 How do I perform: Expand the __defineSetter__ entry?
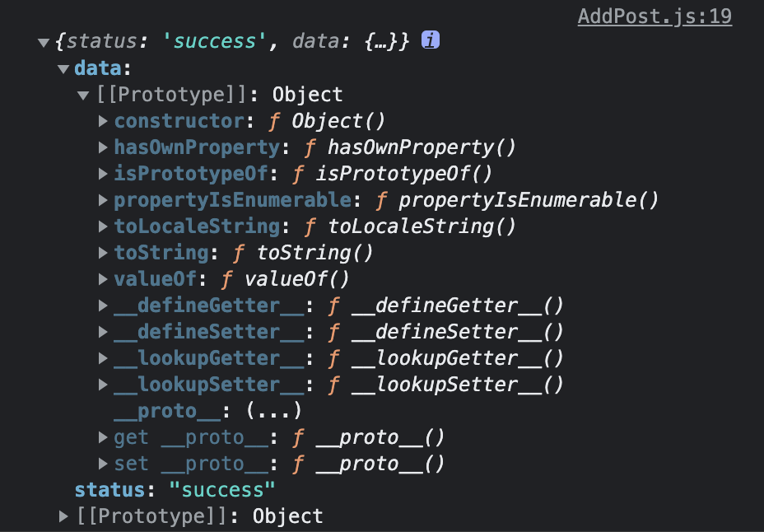103,332
